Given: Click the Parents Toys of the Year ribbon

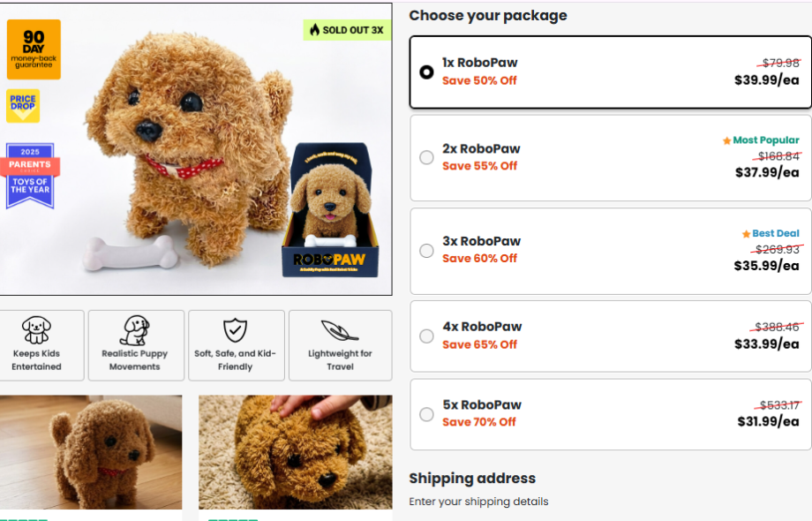Looking at the screenshot, I should (30, 175).
